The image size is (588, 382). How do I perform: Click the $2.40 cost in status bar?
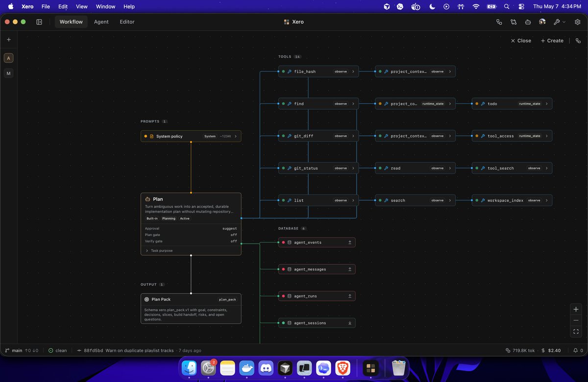552,351
